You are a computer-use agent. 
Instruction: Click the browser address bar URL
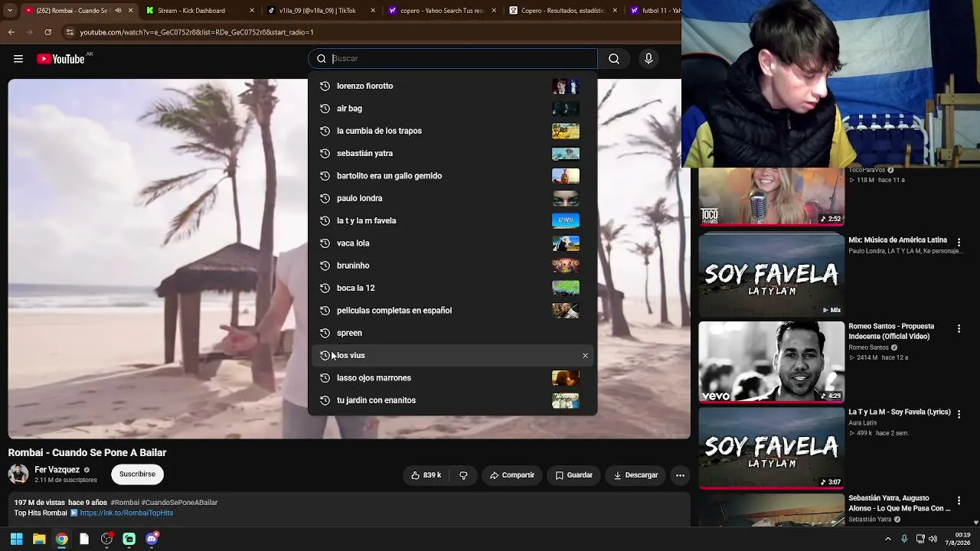tap(197, 32)
